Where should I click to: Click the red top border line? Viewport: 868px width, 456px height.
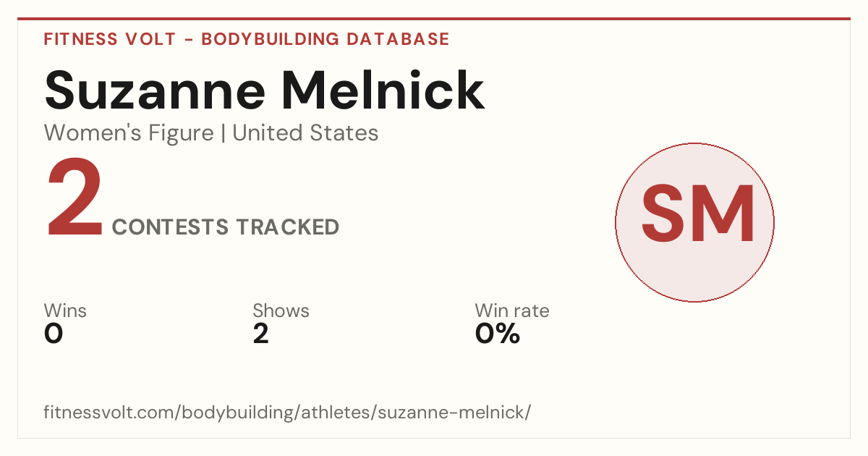click(434, 19)
